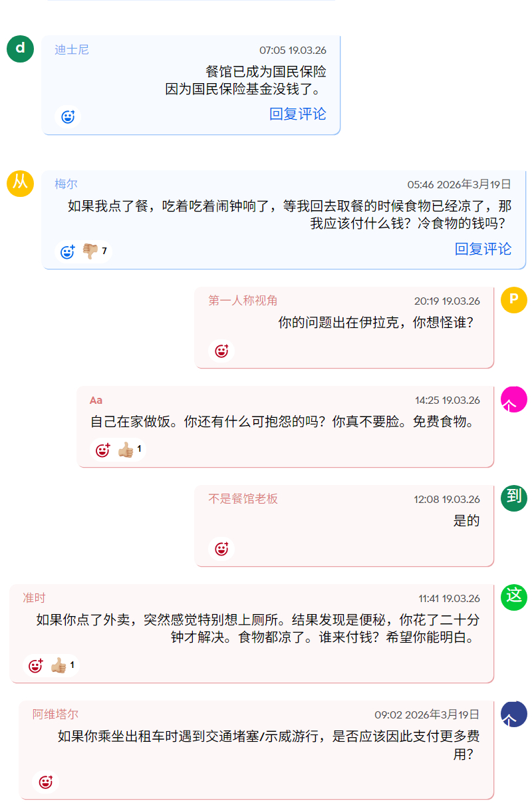Open 迪士尼's green avatar
Screen dimensions: 532x805
click(20, 49)
